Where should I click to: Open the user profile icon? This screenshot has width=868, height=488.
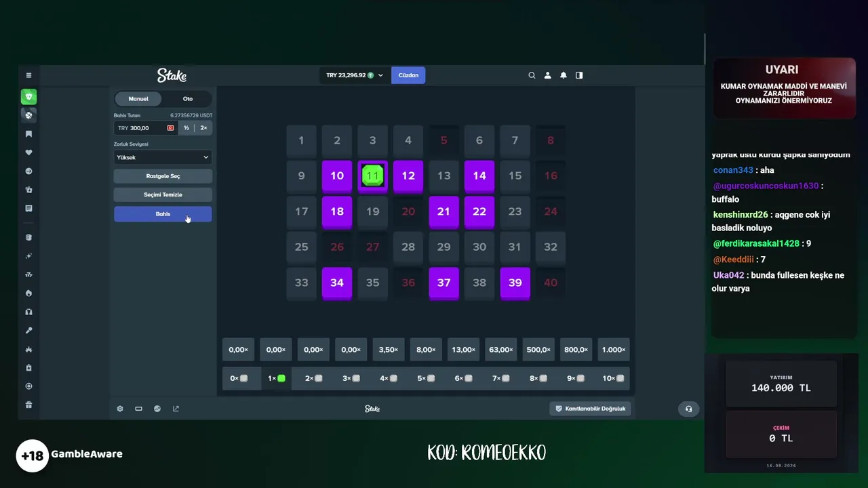click(x=547, y=75)
